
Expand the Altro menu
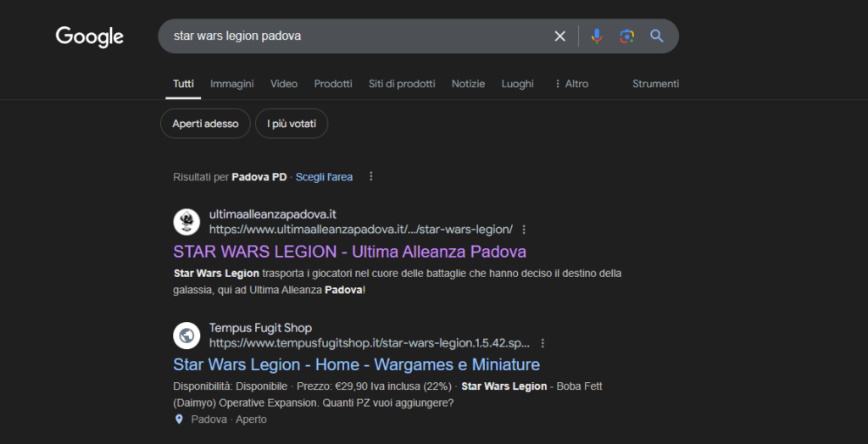click(571, 84)
